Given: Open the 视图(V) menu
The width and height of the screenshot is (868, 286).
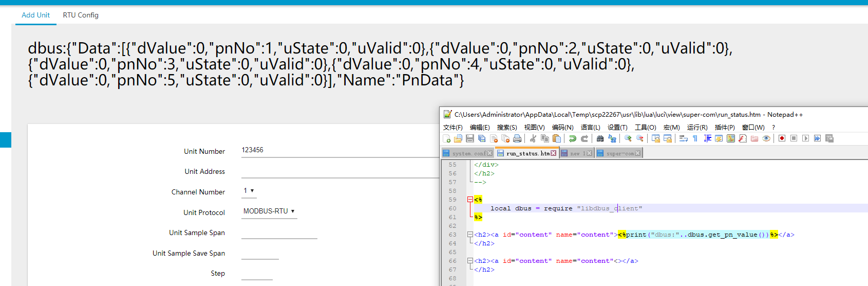Looking at the screenshot, I should [x=534, y=127].
